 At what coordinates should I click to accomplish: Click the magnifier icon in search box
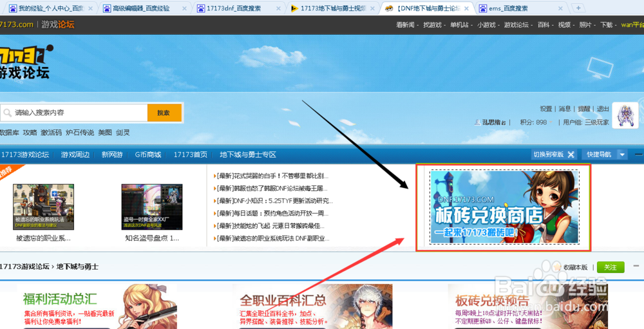point(7,113)
